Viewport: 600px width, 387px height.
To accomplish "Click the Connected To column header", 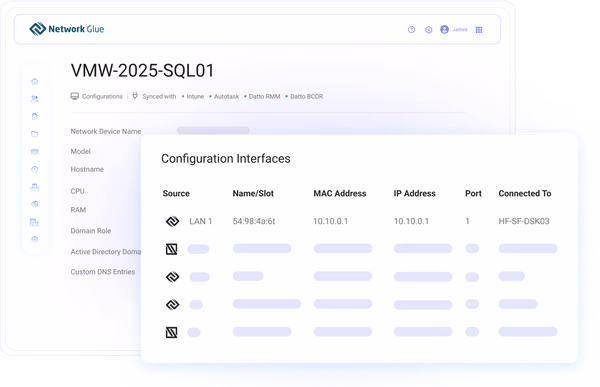I will [x=525, y=193].
